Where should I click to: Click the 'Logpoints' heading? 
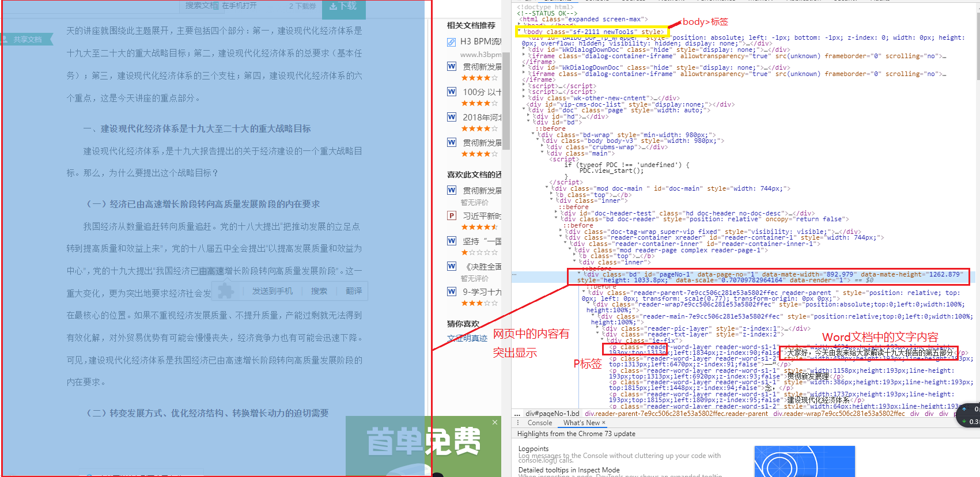point(533,449)
